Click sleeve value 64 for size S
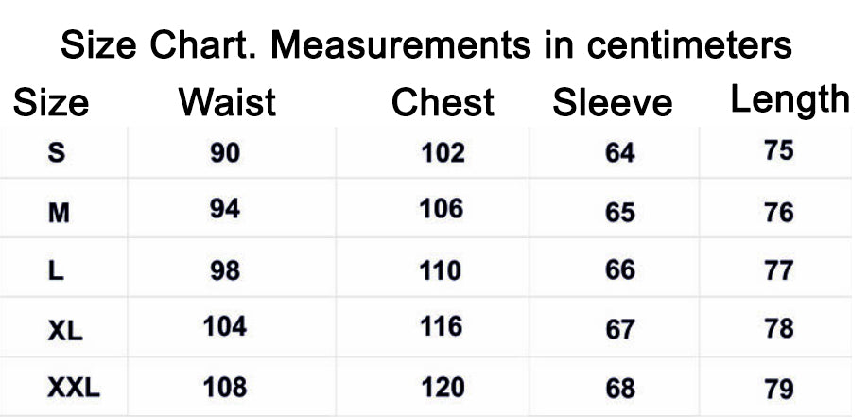 [620, 153]
